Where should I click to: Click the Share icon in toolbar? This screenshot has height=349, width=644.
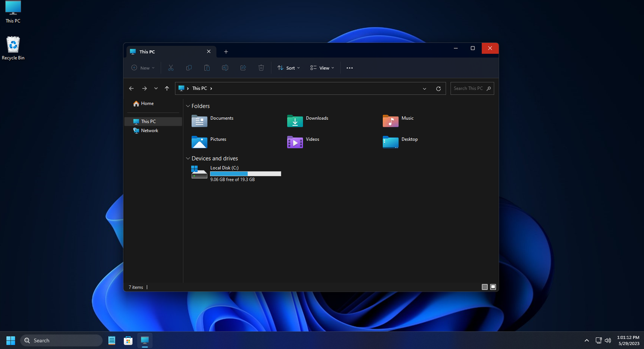pos(243,68)
